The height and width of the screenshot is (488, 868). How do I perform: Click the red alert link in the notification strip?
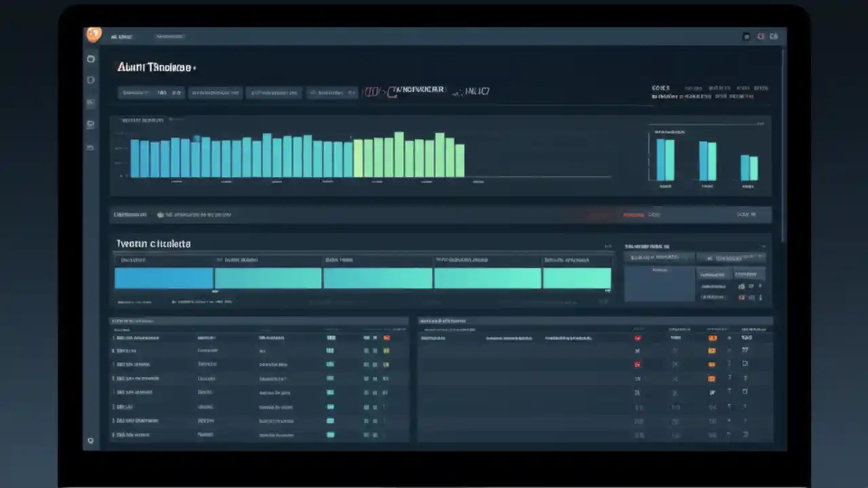(x=634, y=214)
